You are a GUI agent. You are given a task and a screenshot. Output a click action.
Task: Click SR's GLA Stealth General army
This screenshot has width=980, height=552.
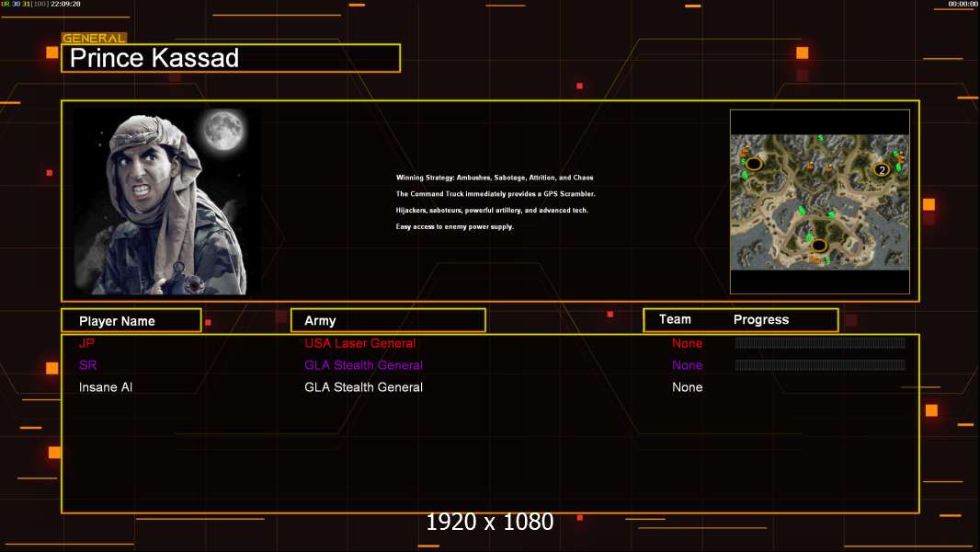click(363, 365)
